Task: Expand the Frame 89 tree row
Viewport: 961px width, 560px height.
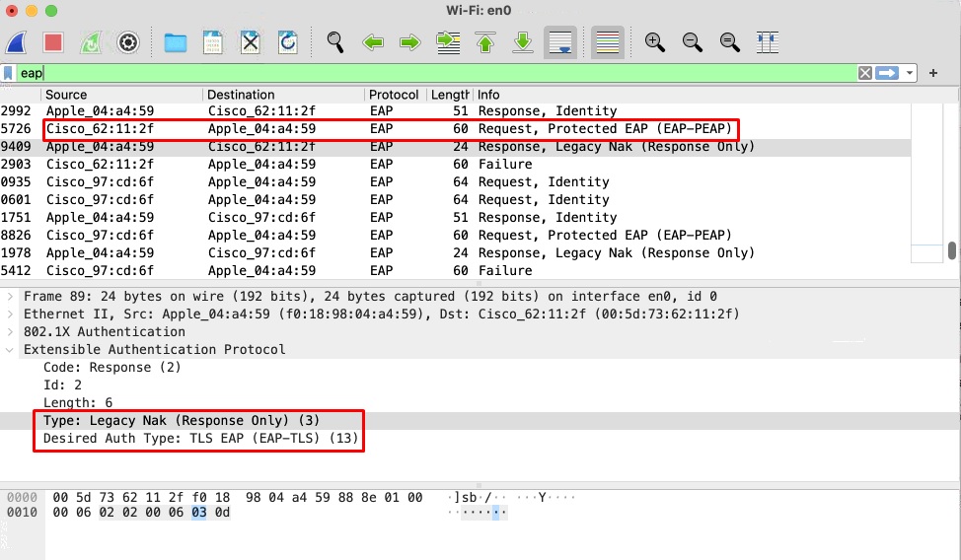Action: tap(10, 297)
